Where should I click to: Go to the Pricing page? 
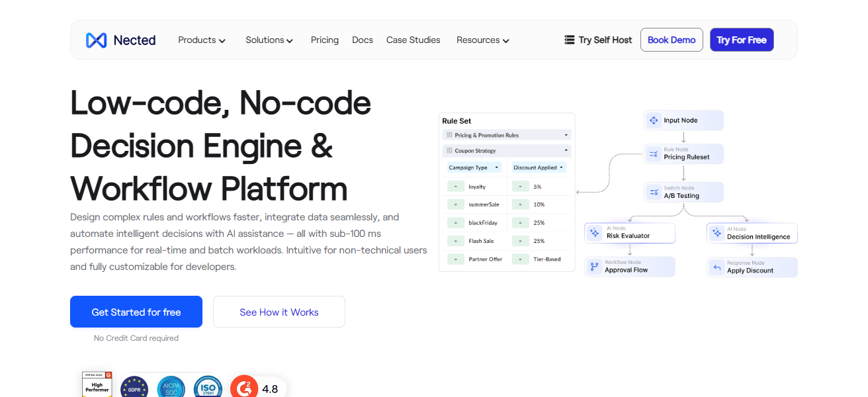click(325, 40)
